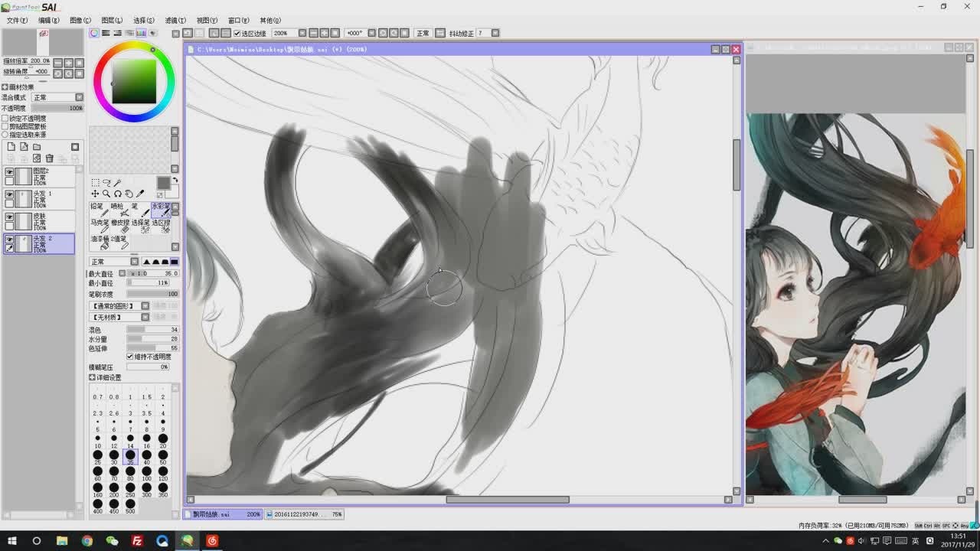The height and width of the screenshot is (551, 980).
Task: Expand the 详细设置 section
Action: click(92, 377)
